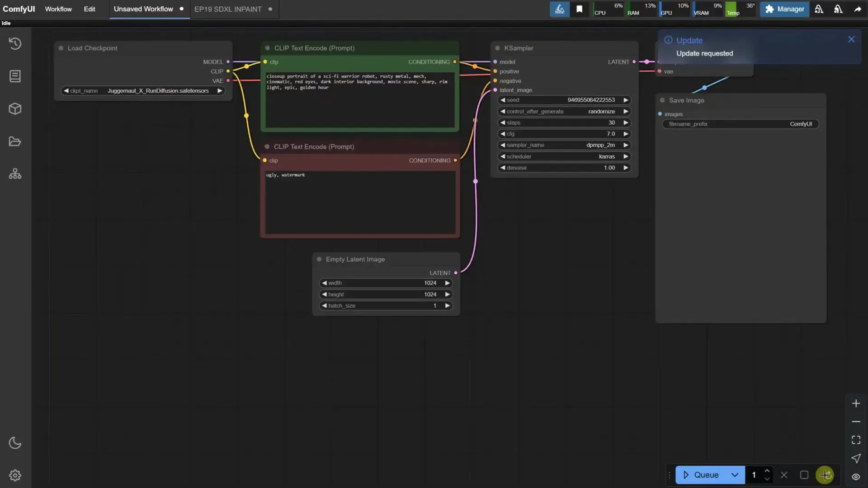Open the queue history sidebar icon
Image resolution: width=868 pixels, height=488 pixels.
(x=15, y=43)
